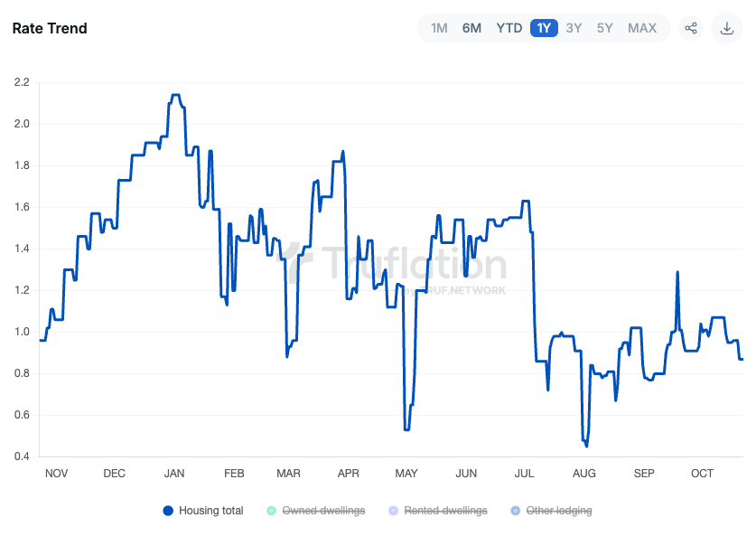Click the OCT axis label

click(702, 473)
